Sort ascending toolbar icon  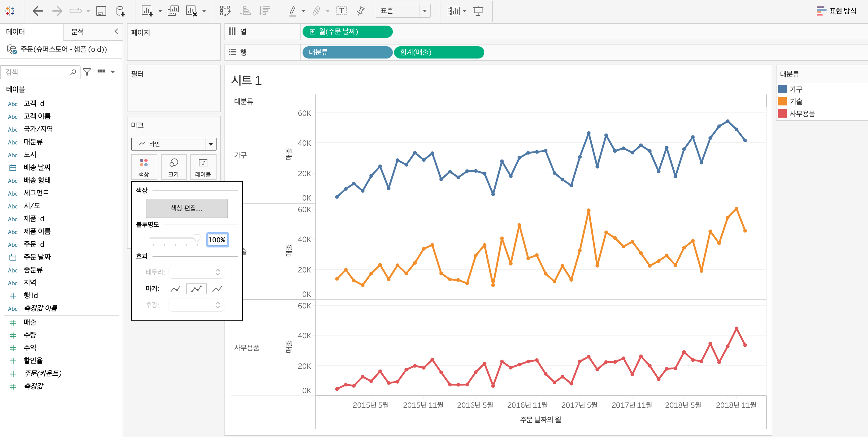click(x=245, y=11)
